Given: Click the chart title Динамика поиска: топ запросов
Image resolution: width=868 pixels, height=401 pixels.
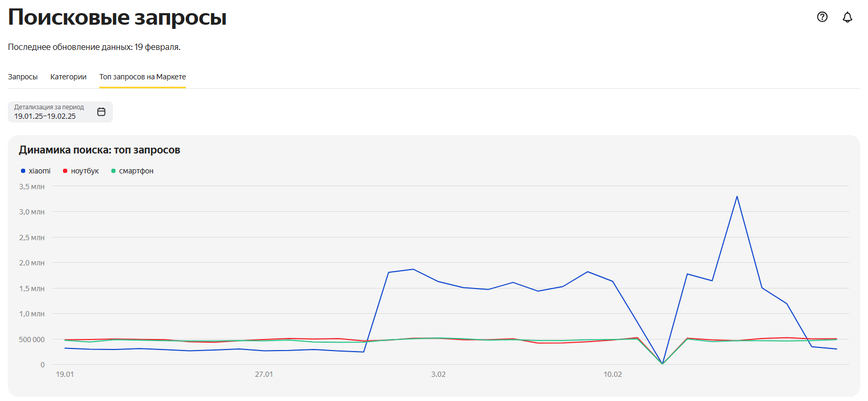Looking at the screenshot, I should (99, 150).
